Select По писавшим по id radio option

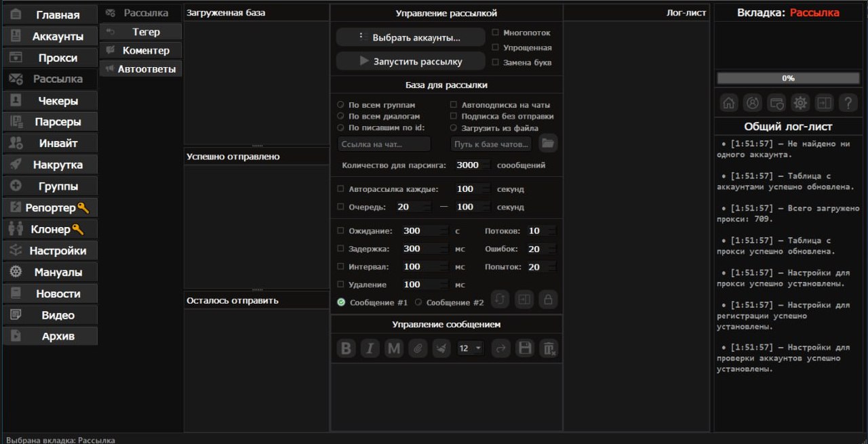(340, 127)
